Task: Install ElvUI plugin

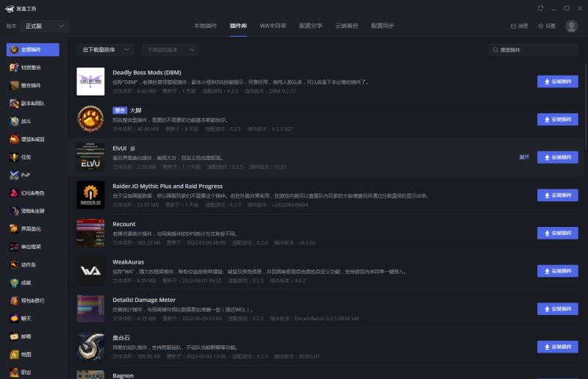Action: coord(558,157)
